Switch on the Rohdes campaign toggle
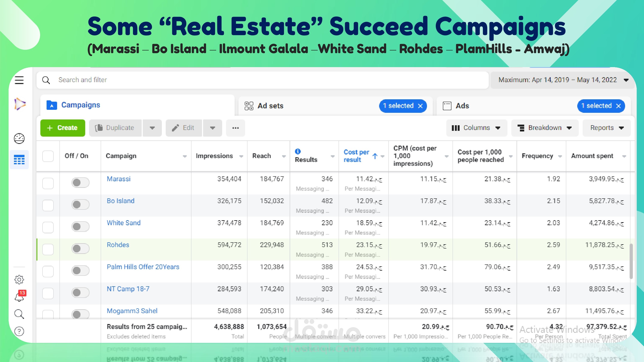The image size is (644, 362). pyautogui.click(x=80, y=249)
